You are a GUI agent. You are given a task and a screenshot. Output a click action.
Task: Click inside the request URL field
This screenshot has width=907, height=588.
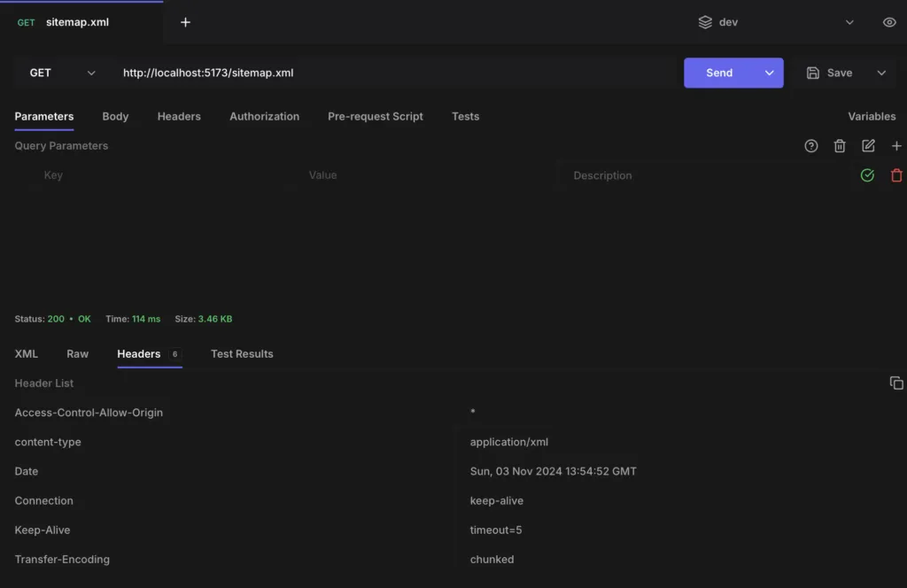point(354,73)
